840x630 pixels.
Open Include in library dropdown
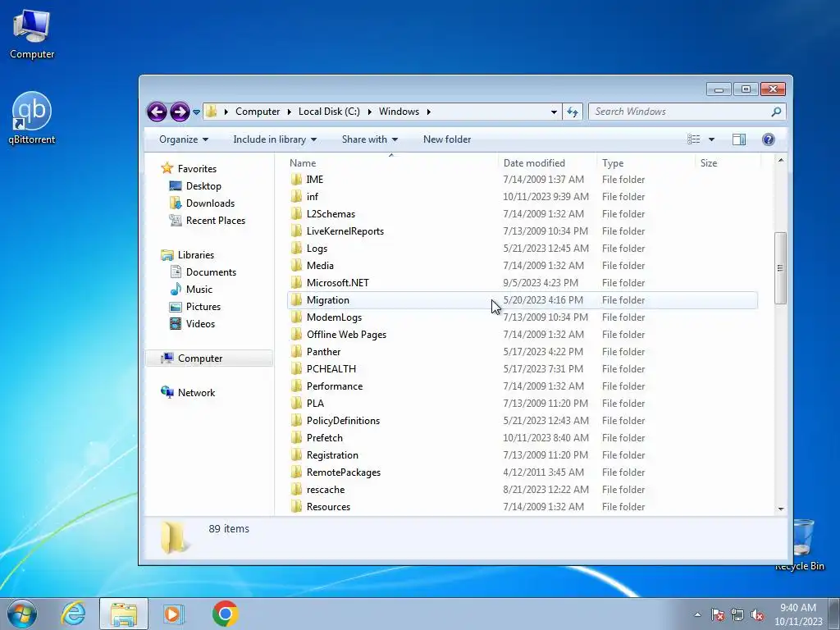click(275, 139)
